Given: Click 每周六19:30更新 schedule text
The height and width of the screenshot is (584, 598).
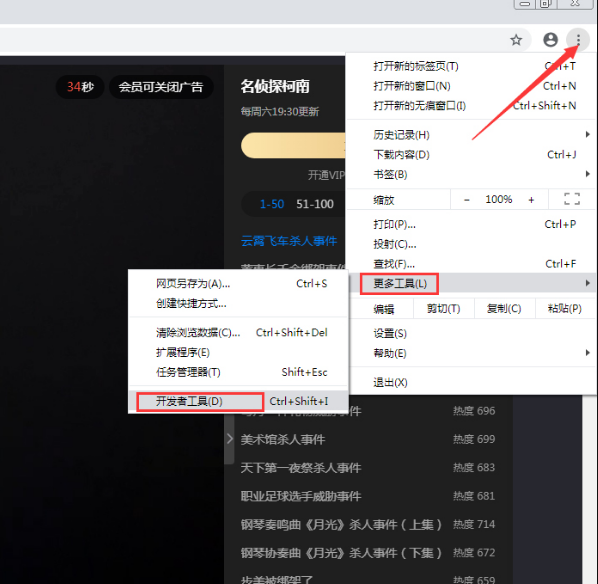Looking at the screenshot, I should tap(280, 112).
